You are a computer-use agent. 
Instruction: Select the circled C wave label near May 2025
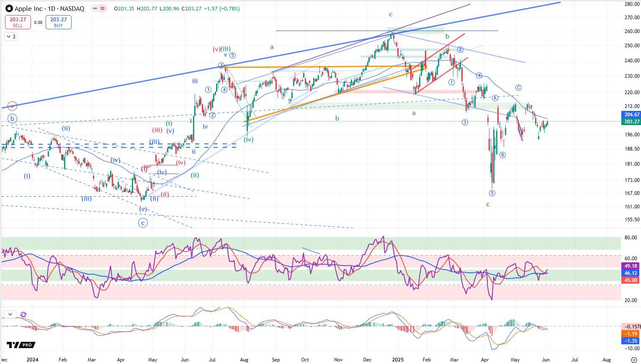pyautogui.click(x=518, y=88)
